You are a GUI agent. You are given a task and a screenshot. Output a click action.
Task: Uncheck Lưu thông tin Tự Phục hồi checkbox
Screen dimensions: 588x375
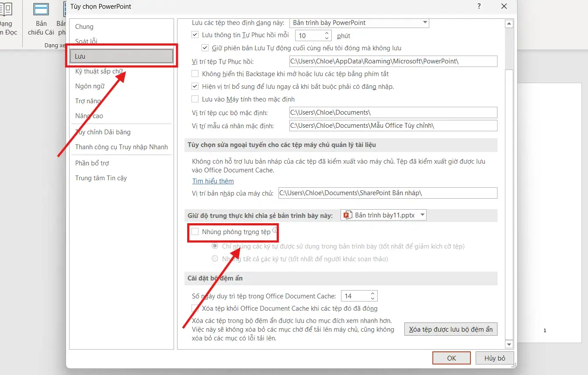195,35
